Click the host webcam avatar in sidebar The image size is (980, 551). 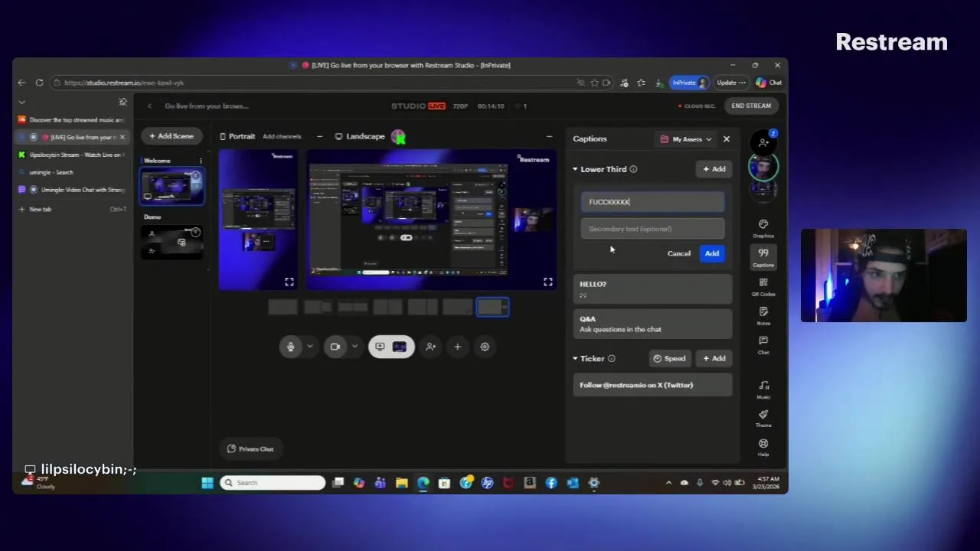tap(763, 167)
